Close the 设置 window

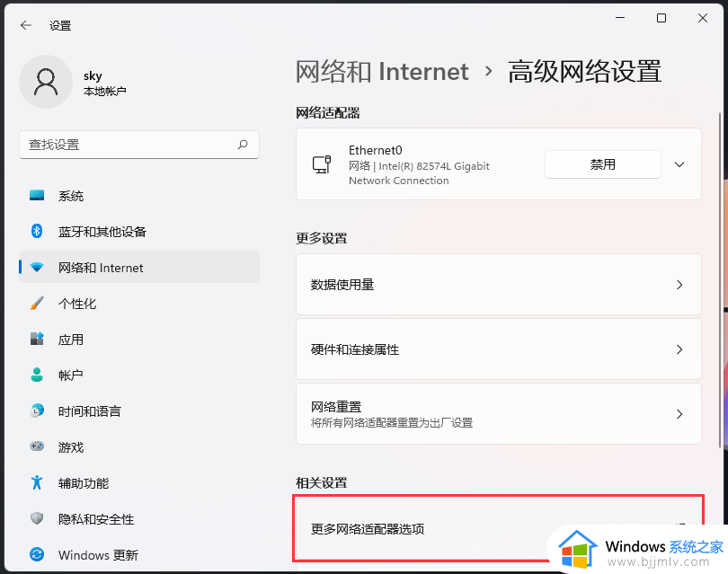pyautogui.click(x=703, y=18)
